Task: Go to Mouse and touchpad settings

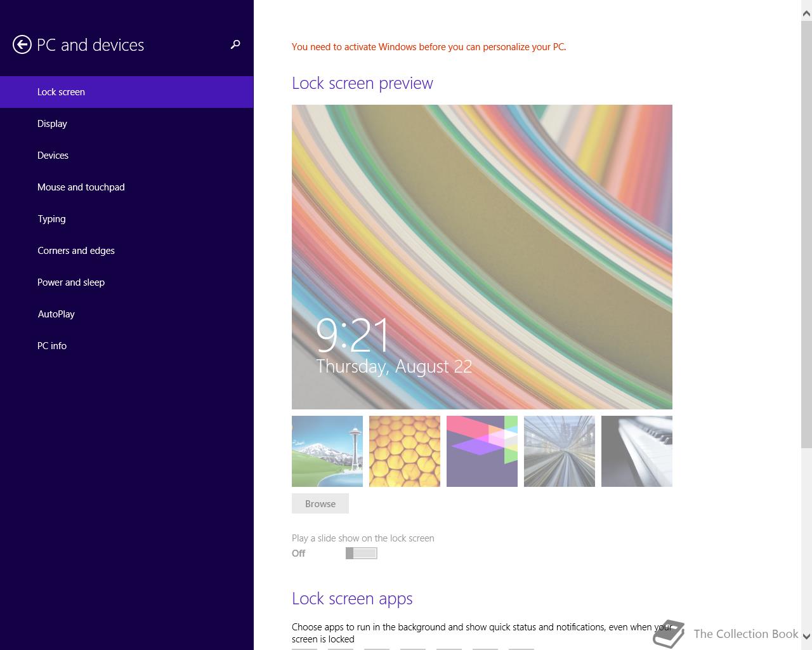Action: tap(127, 187)
